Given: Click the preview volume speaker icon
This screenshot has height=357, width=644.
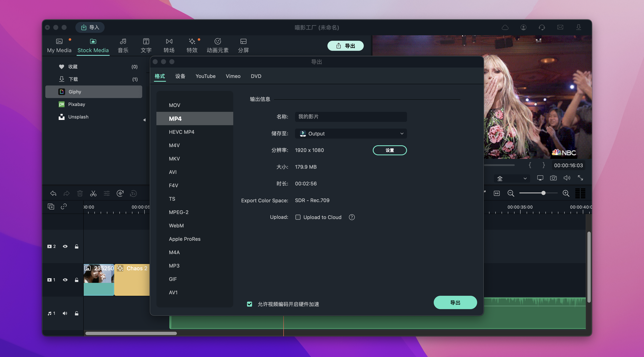Looking at the screenshot, I should pos(567,178).
